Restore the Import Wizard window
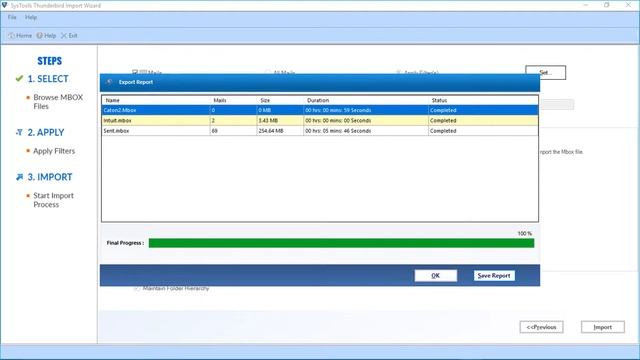The width and height of the screenshot is (640, 360). pos(607,5)
